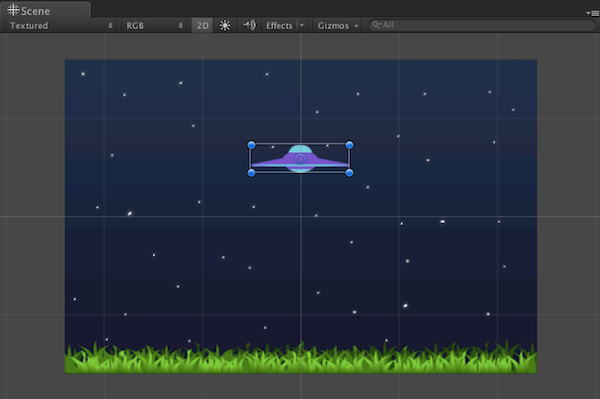Toggle the 2D view mode button
Image resolution: width=600 pixels, height=399 pixels.
coord(202,26)
